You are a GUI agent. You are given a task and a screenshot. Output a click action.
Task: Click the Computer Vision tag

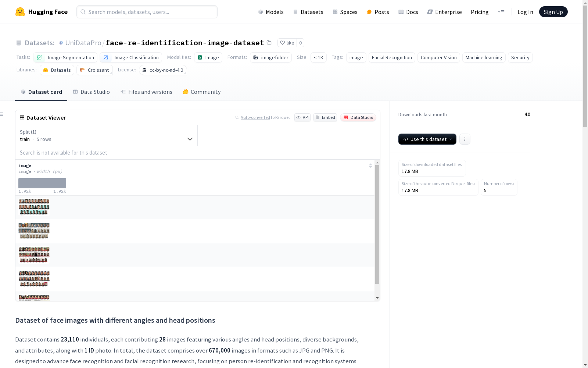[x=439, y=57]
